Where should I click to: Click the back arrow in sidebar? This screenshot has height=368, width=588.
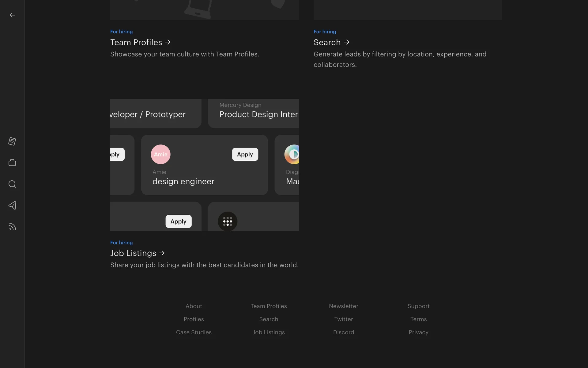tap(12, 15)
